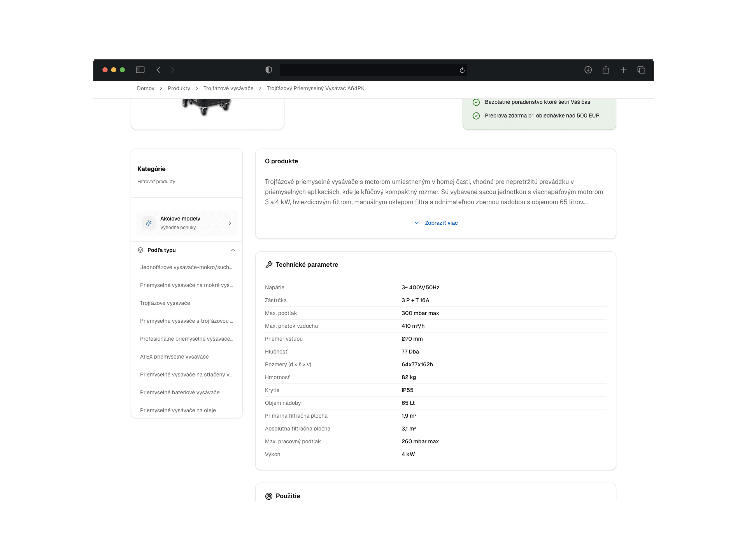This screenshot has width=747, height=560.
Task: Go forward with the forward arrow
Action: (172, 70)
